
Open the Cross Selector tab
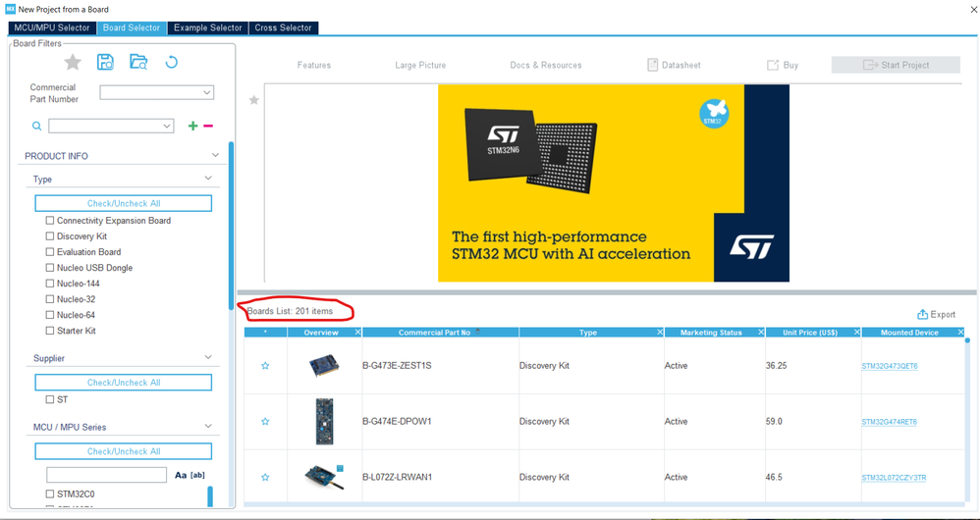[x=283, y=27]
